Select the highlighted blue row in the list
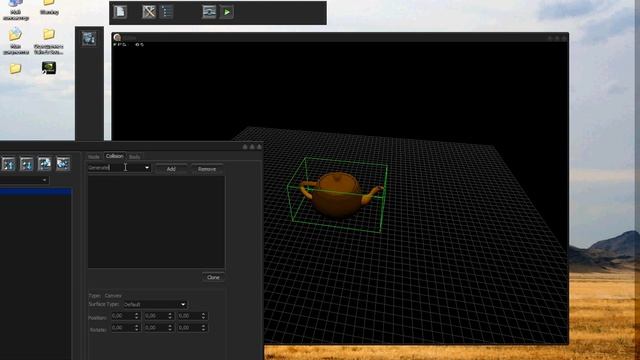This screenshot has height=360, width=640. coord(36,192)
